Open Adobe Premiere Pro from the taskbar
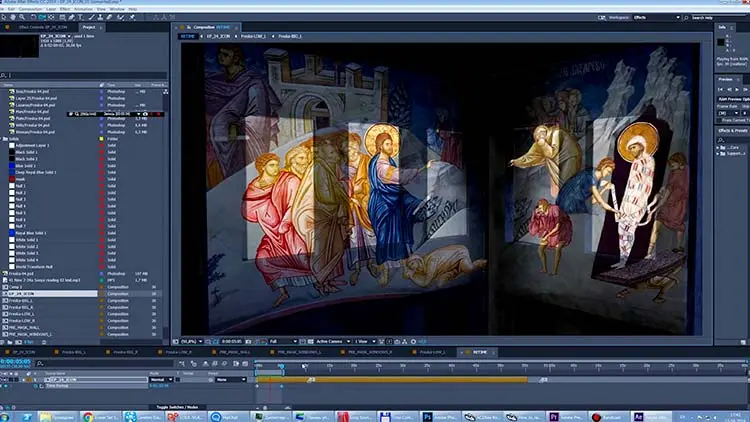This screenshot has height=422, width=750. [x=566, y=417]
